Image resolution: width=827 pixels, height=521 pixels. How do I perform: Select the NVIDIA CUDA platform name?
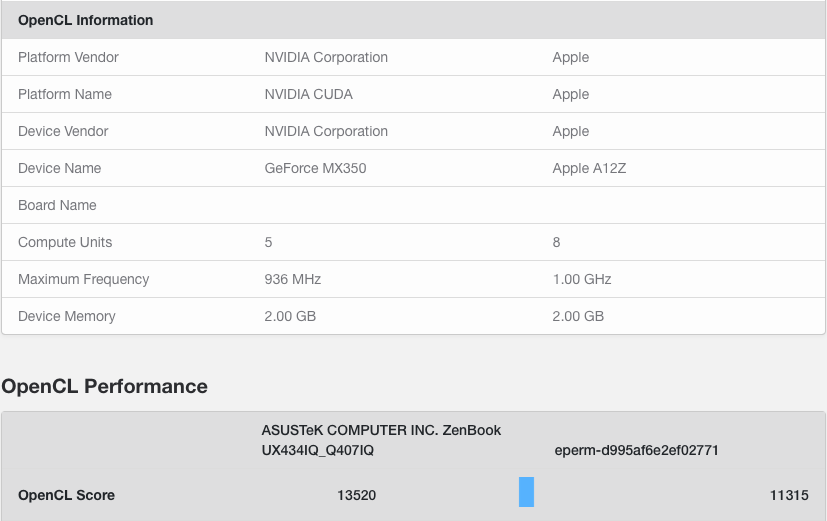pyautogui.click(x=308, y=94)
